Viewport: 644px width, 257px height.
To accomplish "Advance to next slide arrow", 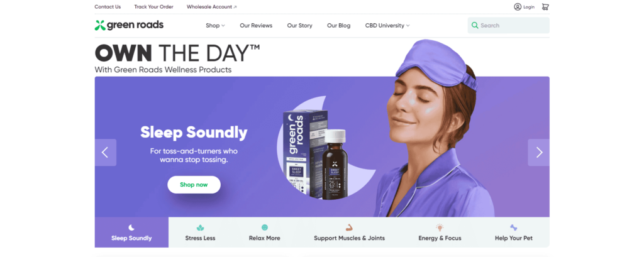I will coord(538,152).
